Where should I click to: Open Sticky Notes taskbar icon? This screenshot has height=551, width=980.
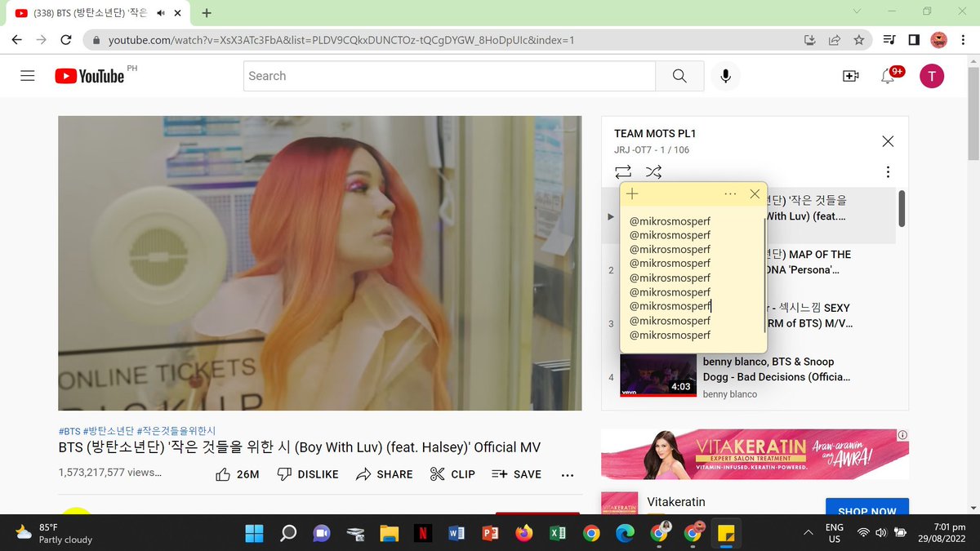click(725, 533)
